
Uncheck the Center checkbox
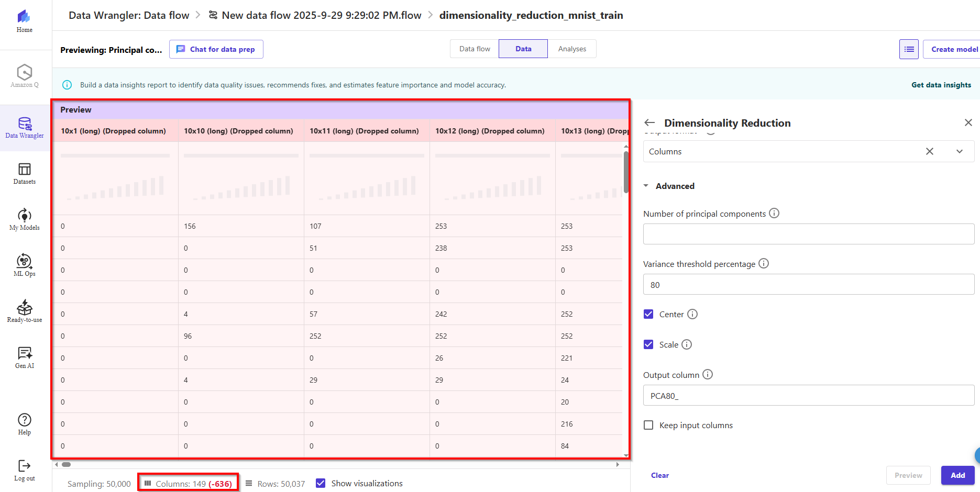[648, 314]
